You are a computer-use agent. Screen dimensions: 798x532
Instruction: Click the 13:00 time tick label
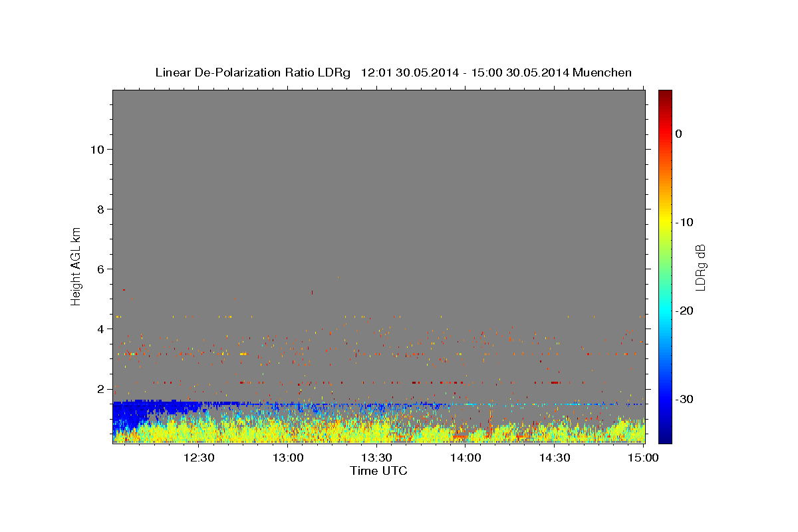(288, 458)
